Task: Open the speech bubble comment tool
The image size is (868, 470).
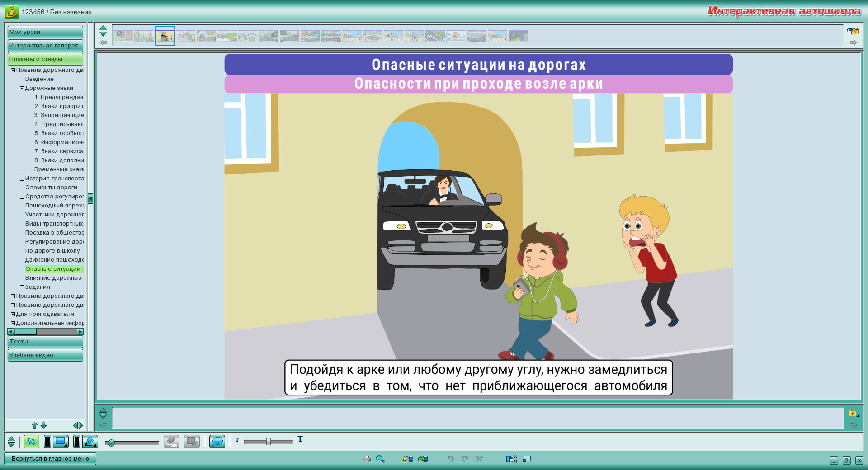Action: (x=217, y=442)
